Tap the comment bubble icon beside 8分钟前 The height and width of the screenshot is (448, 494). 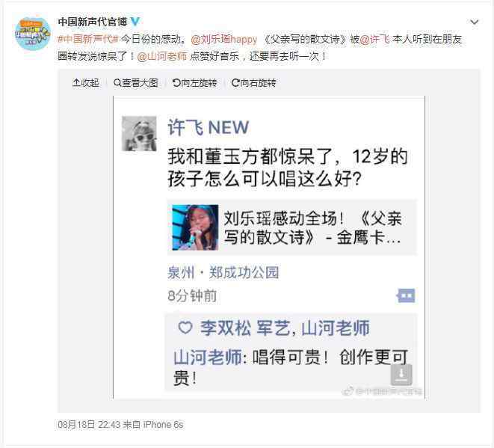click(x=406, y=295)
